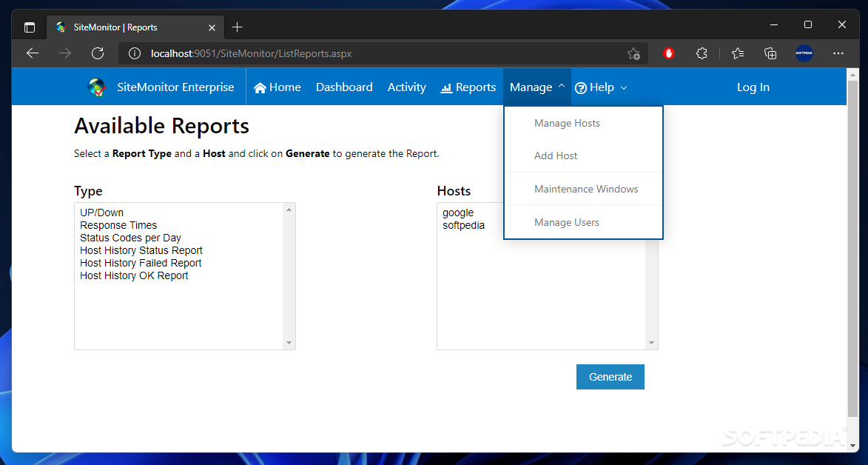Click the Log In link
The width and height of the screenshot is (868, 465).
pos(753,87)
